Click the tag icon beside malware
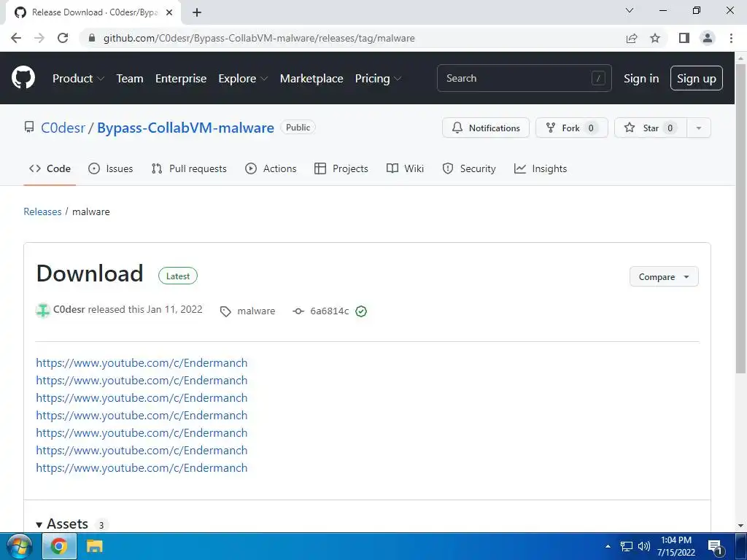This screenshot has height=560, width=747. [225, 311]
